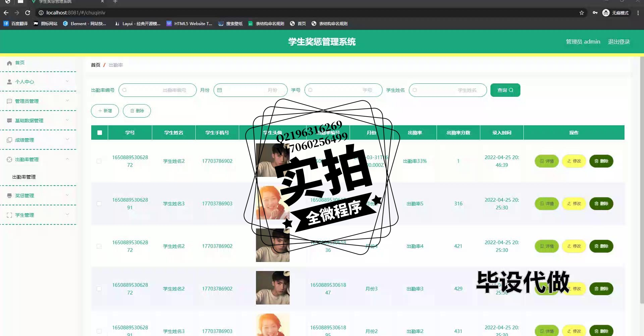Focus the 出勤率编号 input field

tap(158, 90)
